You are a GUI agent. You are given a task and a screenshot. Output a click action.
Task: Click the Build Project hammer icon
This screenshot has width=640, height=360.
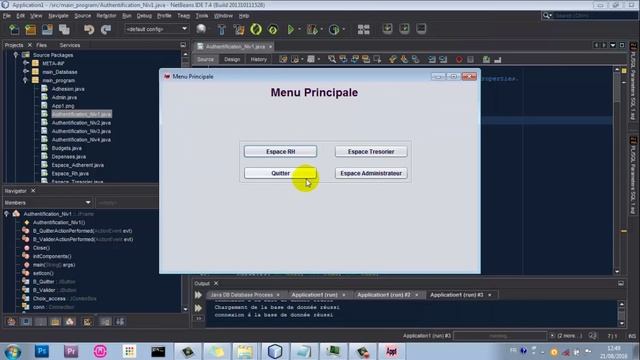point(222,29)
